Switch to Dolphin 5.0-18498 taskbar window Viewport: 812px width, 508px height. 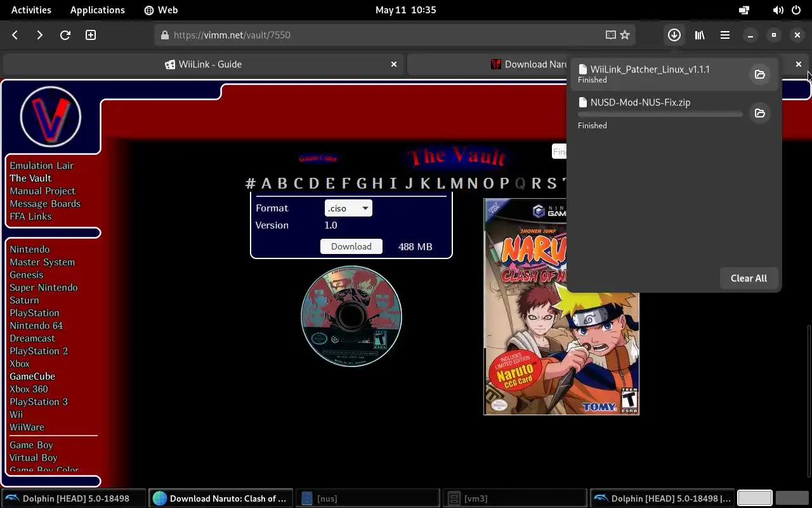coord(74,498)
